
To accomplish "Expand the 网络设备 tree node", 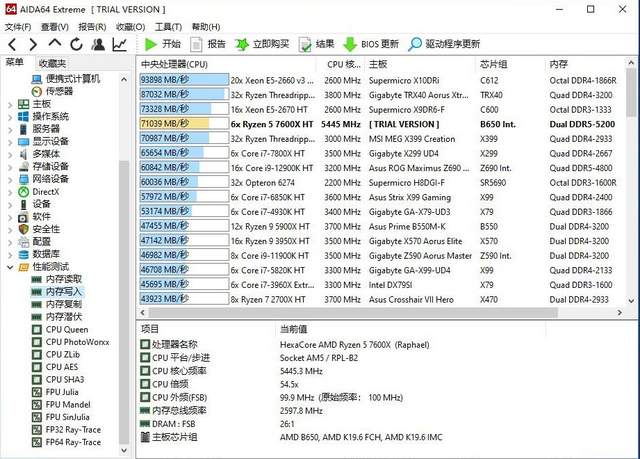I will pyautogui.click(x=10, y=180).
